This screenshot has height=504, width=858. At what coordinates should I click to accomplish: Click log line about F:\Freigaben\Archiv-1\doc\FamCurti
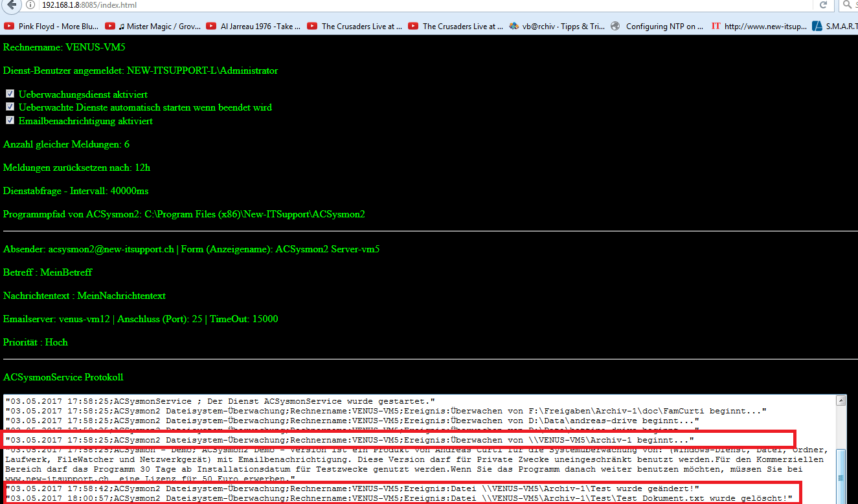[386, 411]
